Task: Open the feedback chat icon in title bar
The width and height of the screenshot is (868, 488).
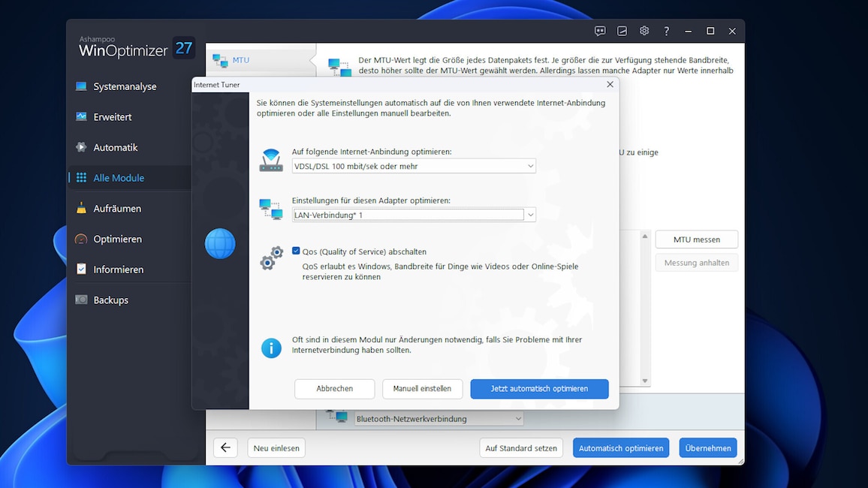Action: coord(599,31)
